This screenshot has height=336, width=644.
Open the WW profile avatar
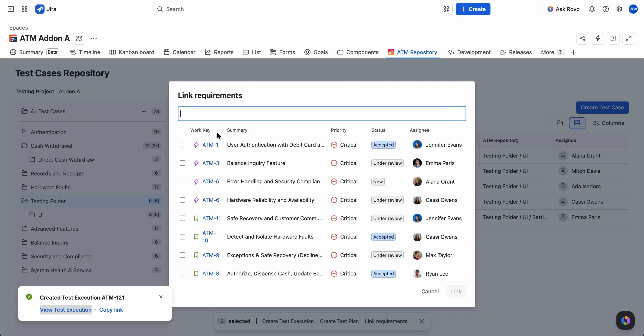(633, 9)
